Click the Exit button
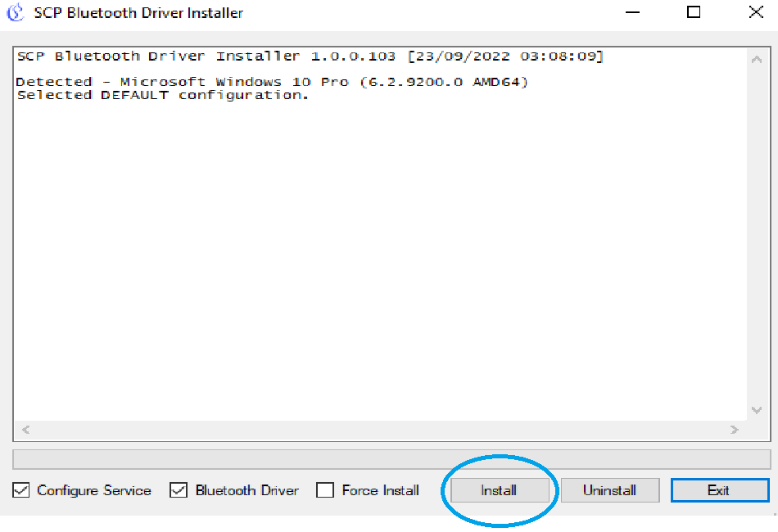 pyautogui.click(x=720, y=490)
